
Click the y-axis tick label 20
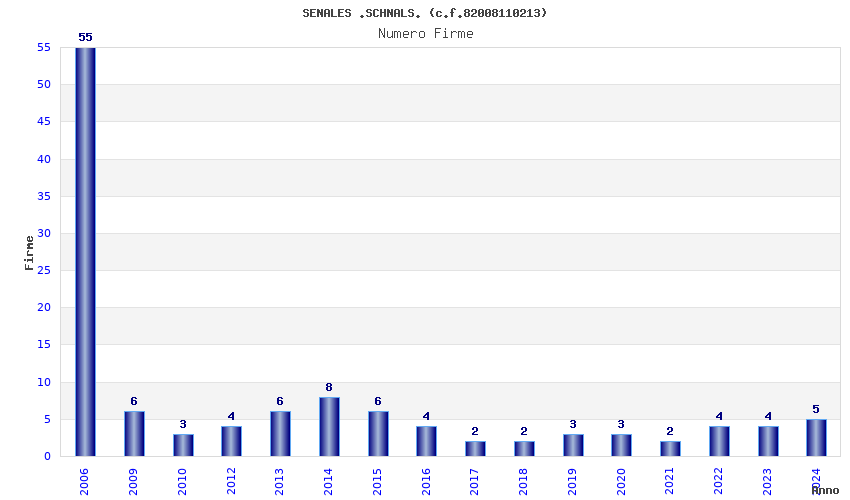[44, 307]
